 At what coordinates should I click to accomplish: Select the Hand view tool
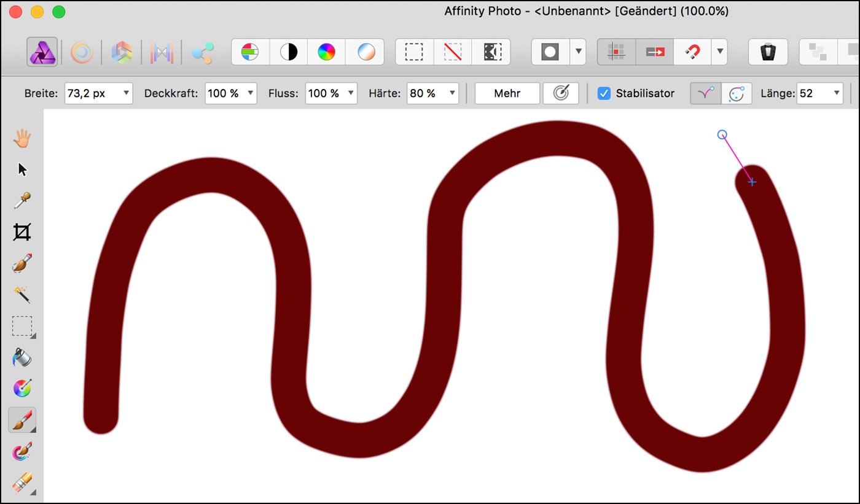23,139
